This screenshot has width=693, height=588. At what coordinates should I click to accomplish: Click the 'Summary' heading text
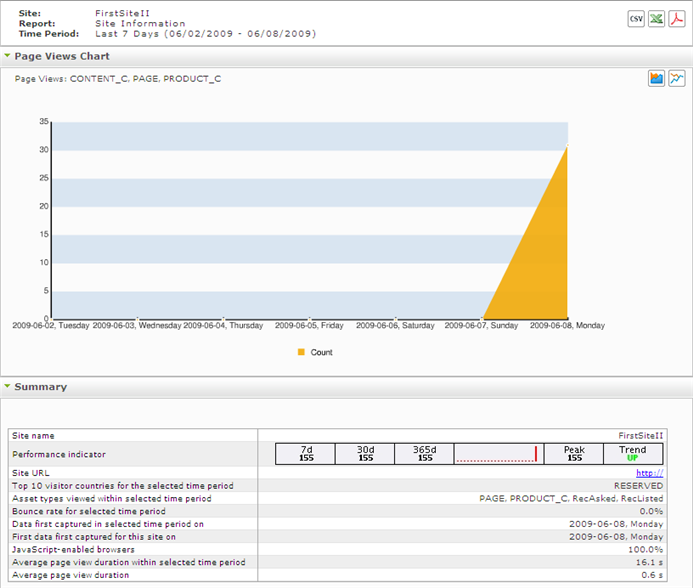(x=41, y=387)
